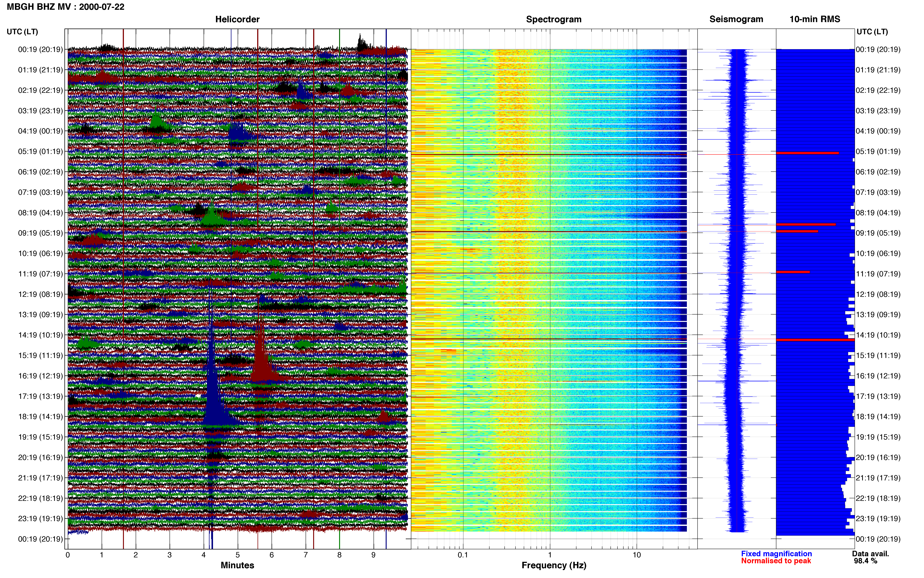
Task: Click minute tick 8 on helicorder axis
Action: (x=339, y=555)
